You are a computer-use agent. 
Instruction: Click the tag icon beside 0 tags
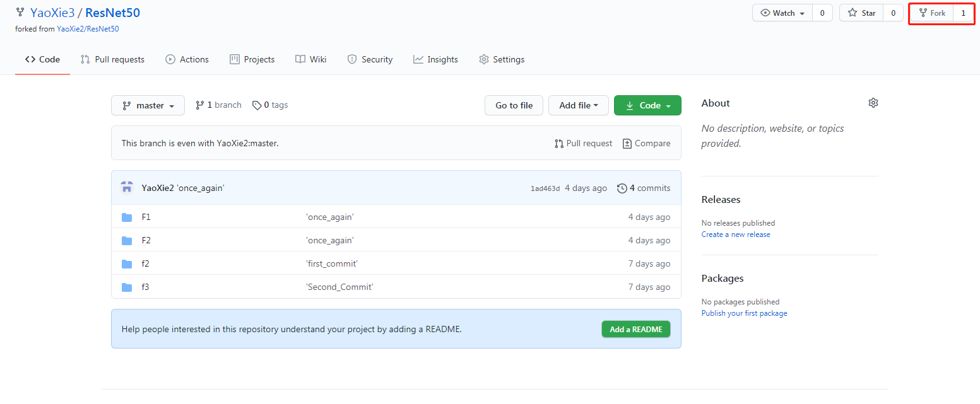[x=257, y=105]
